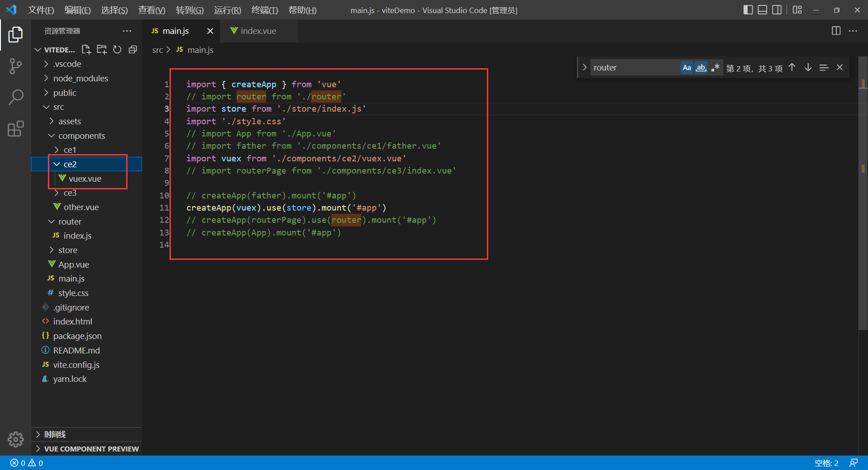Expand the VUE COMPONENT PREVIEW section
The image size is (868, 470).
(x=87, y=449)
